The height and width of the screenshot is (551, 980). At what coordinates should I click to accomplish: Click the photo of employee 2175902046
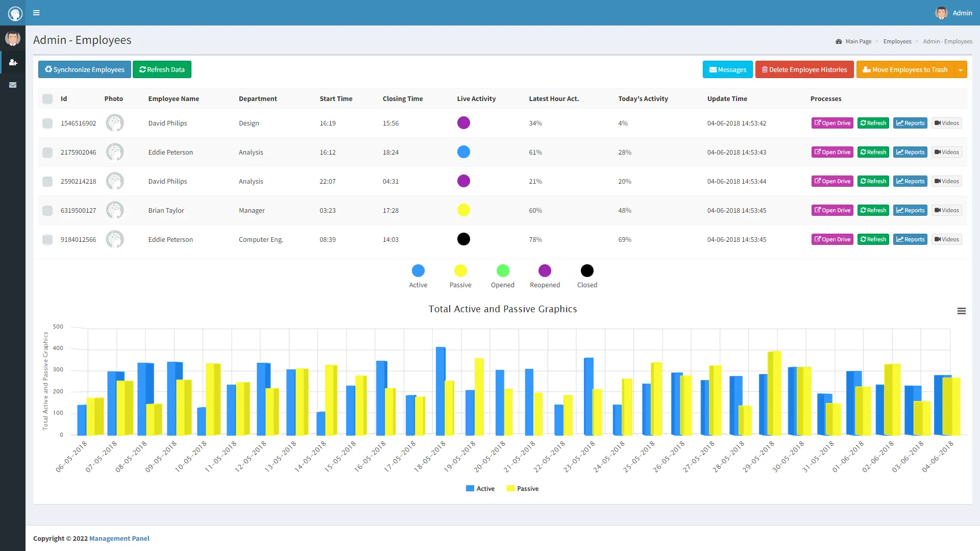click(x=115, y=152)
